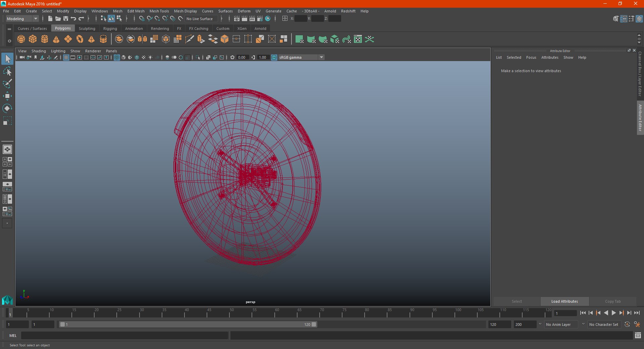
Task: Toggle the color management ON button
Action: tap(274, 57)
